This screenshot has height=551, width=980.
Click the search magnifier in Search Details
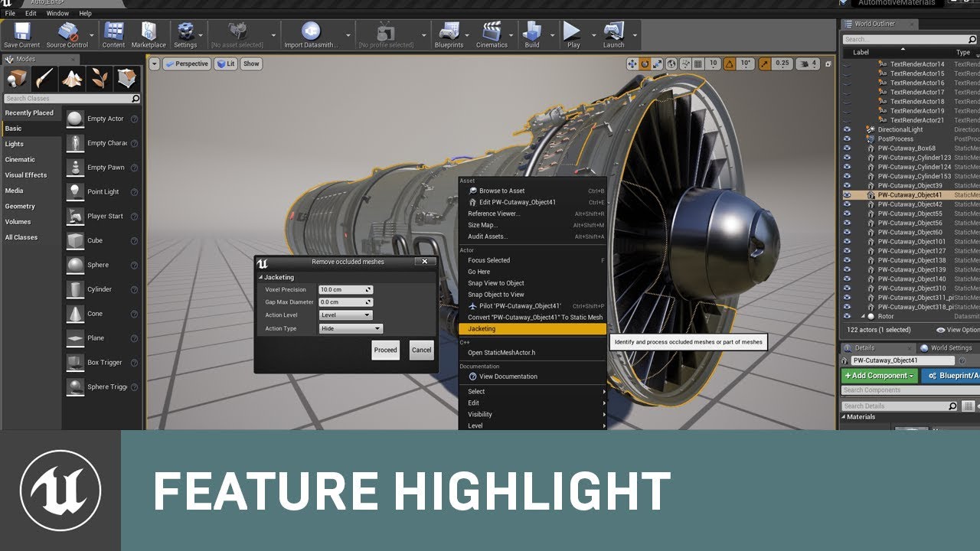[x=952, y=406]
